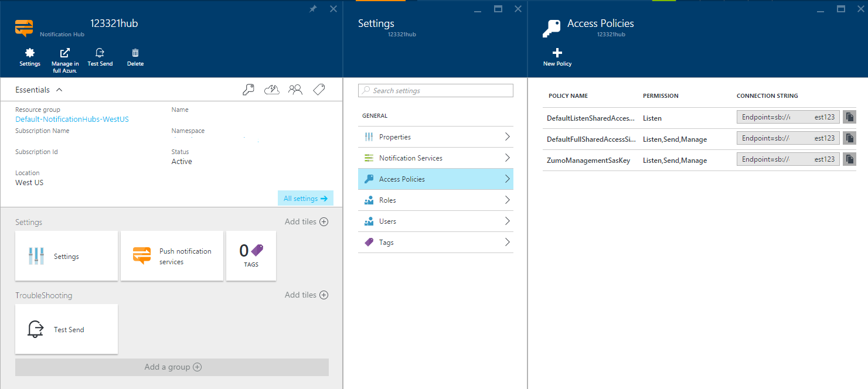Open Properties in the Settings list
The image size is (868, 389).
(x=435, y=137)
